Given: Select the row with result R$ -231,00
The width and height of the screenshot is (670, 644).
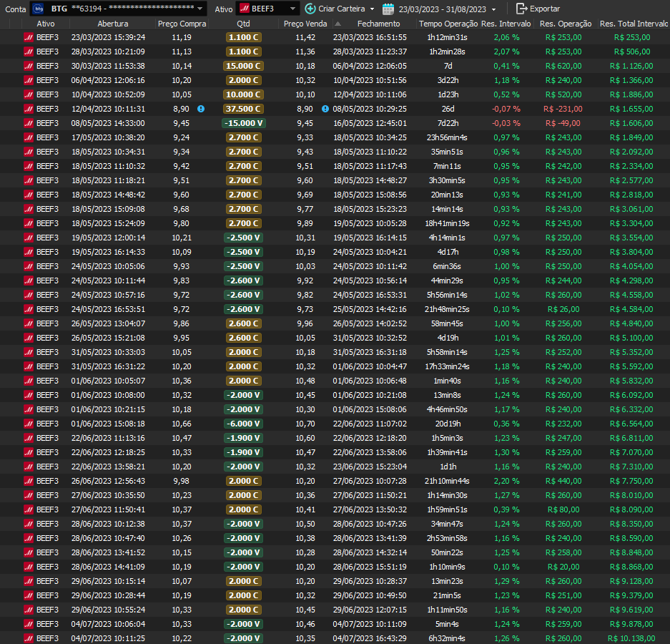Looking at the screenshot, I should [x=563, y=109].
